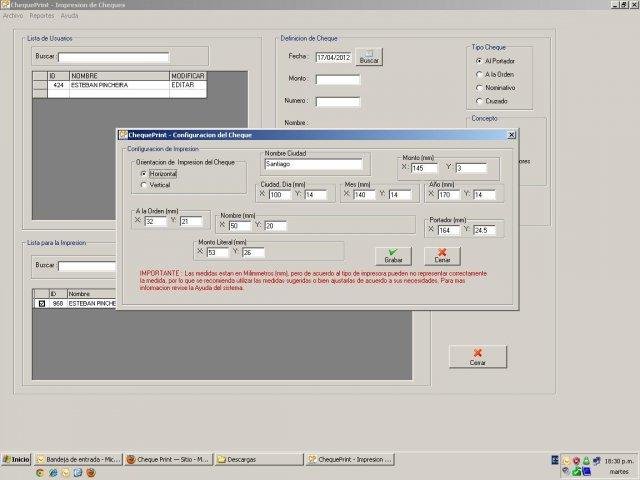This screenshot has height=480, width=640.
Task: Switch to Descargas taskbar window
Action: 259,460
